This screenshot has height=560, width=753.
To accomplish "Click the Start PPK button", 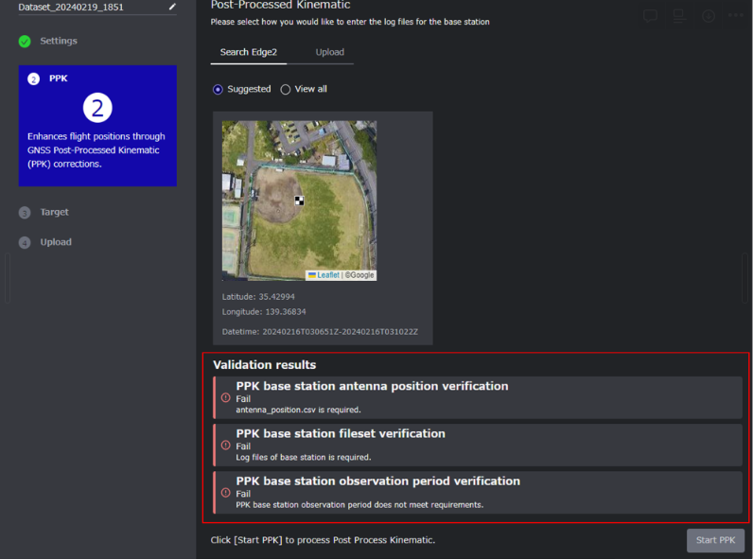I will coord(715,540).
